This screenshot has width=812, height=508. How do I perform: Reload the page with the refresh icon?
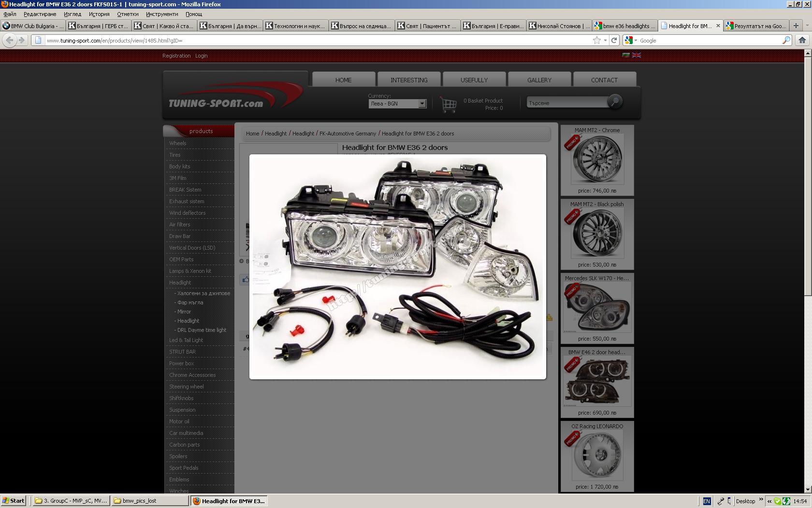tap(614, 40)
